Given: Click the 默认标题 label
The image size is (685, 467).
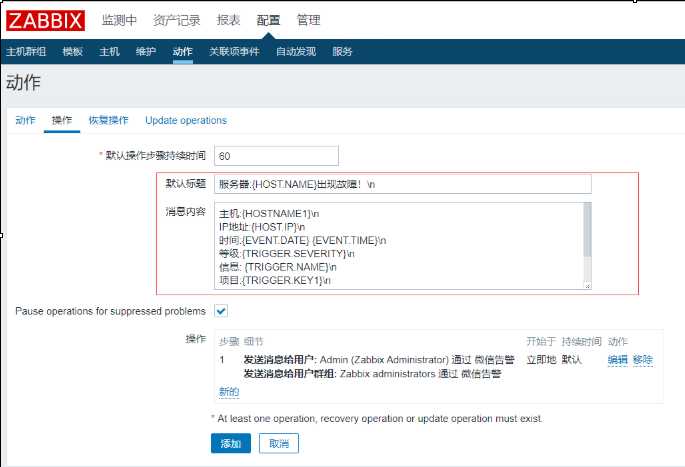Looking at the screenshot, I should 186,183.
